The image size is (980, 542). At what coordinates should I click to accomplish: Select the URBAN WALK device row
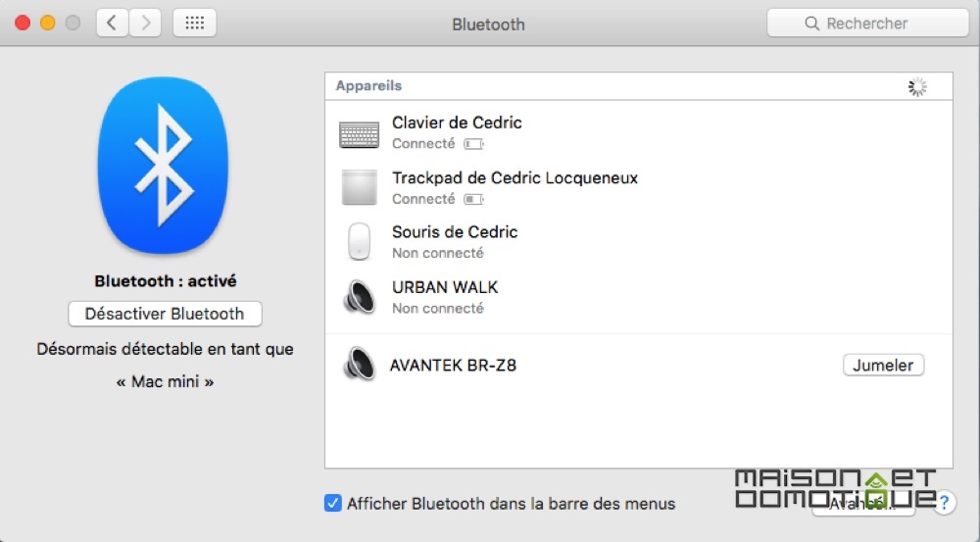pyautogui.click(x=638, y=297)
